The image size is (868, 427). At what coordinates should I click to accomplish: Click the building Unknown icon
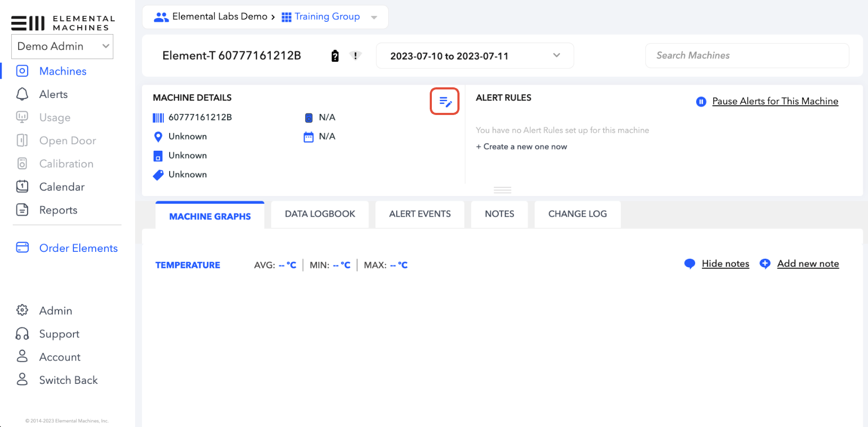tap(158, 156)
